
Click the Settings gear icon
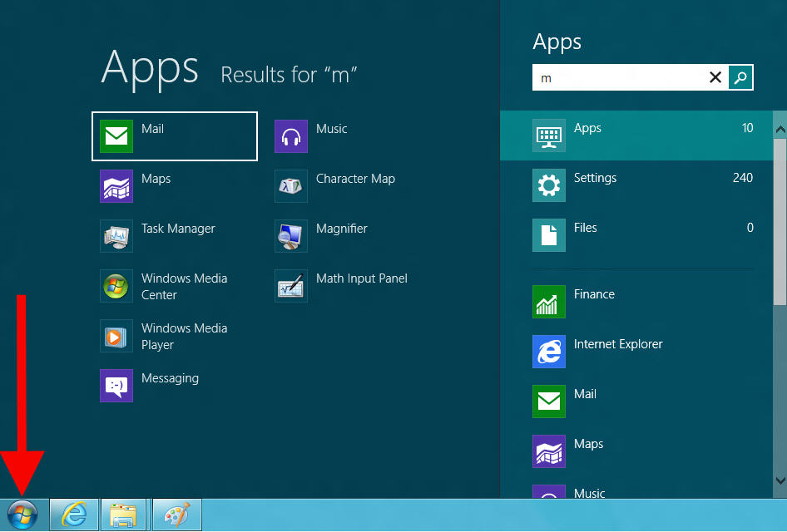tap(549, 185)
